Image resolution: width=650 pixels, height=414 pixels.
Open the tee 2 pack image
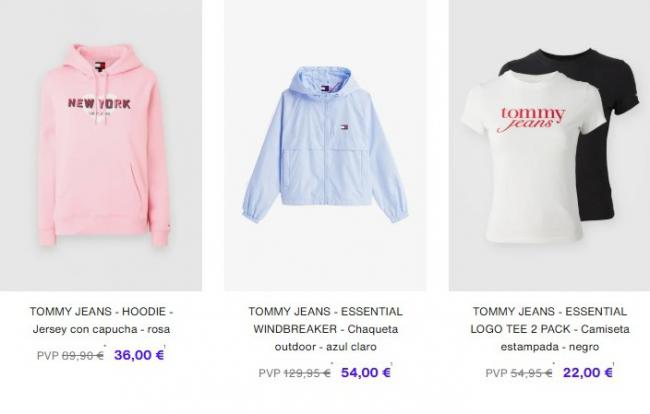(x=549, y=145)
